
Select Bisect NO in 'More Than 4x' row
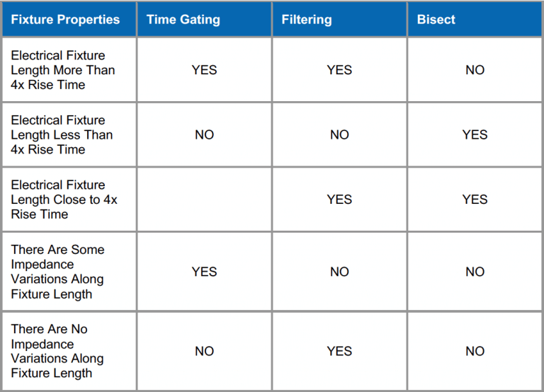pyautogui.click(x=475, y=70)
